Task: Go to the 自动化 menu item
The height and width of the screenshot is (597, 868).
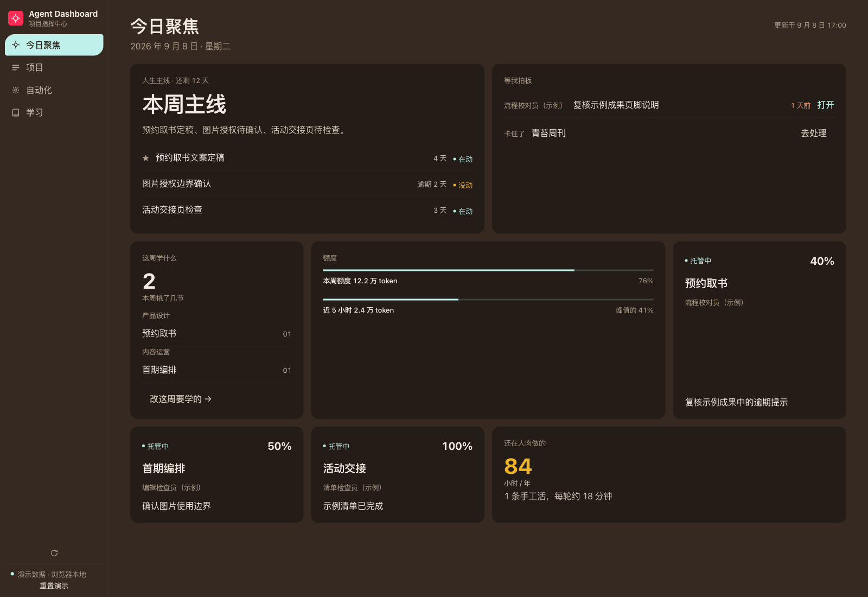Action: coord(54,90)
